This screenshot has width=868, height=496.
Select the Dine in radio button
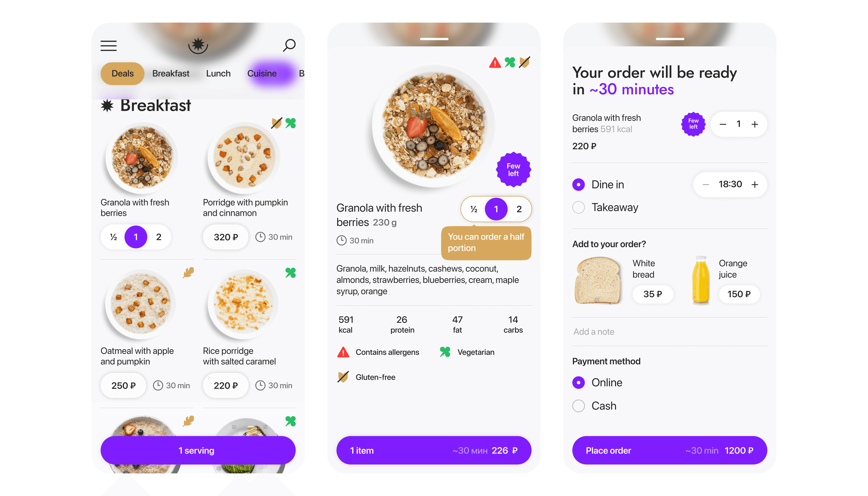click(x=578, y=185)
